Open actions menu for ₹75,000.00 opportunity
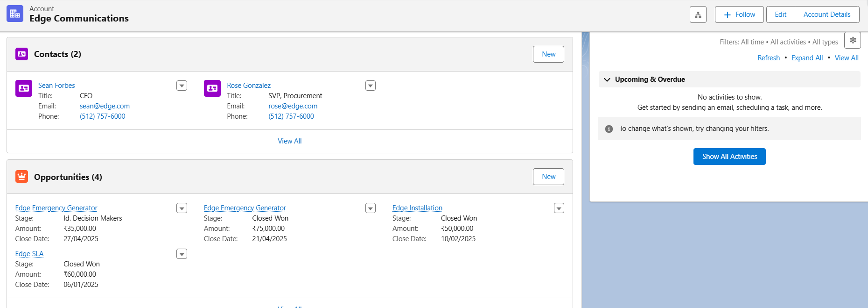 371,208
